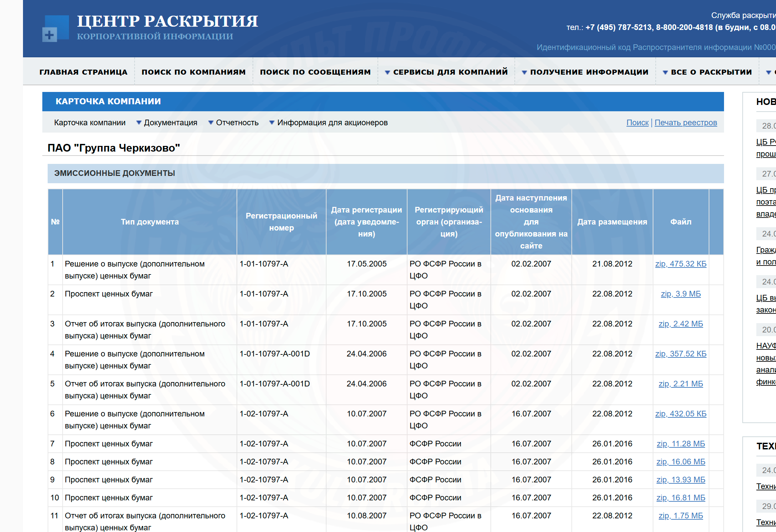Image resolution: width=776 pixels, height=532 pixels.
Task: Download the zip, 432.05 КБ file
Action: point(681,414)
